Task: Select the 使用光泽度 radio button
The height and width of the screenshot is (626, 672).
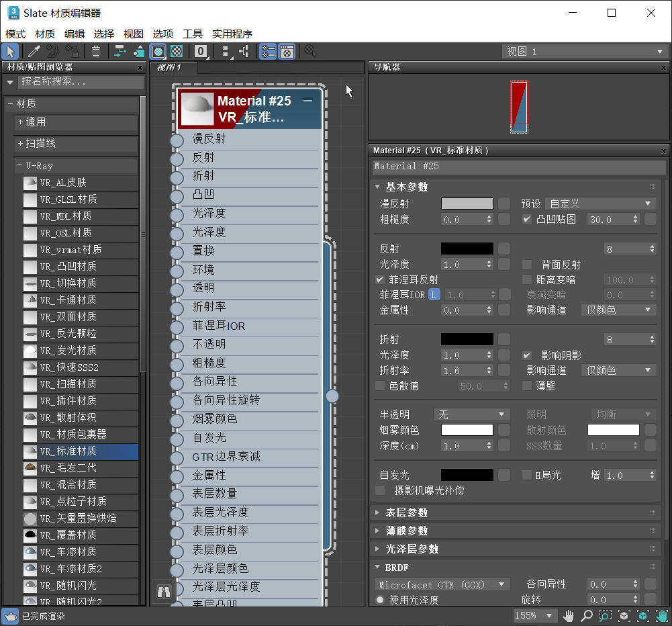Action: tap(380, 600)
